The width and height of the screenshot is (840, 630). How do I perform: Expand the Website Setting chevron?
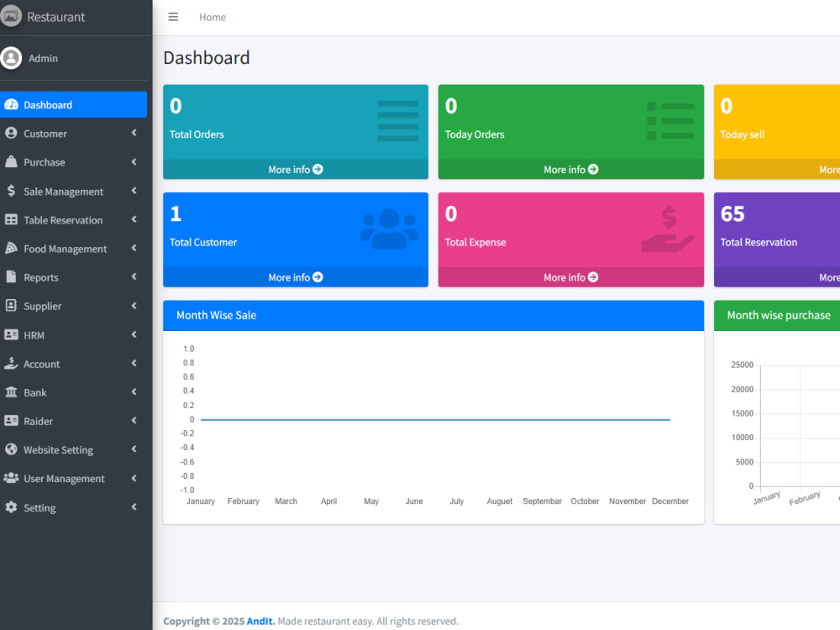pos(134,449)
